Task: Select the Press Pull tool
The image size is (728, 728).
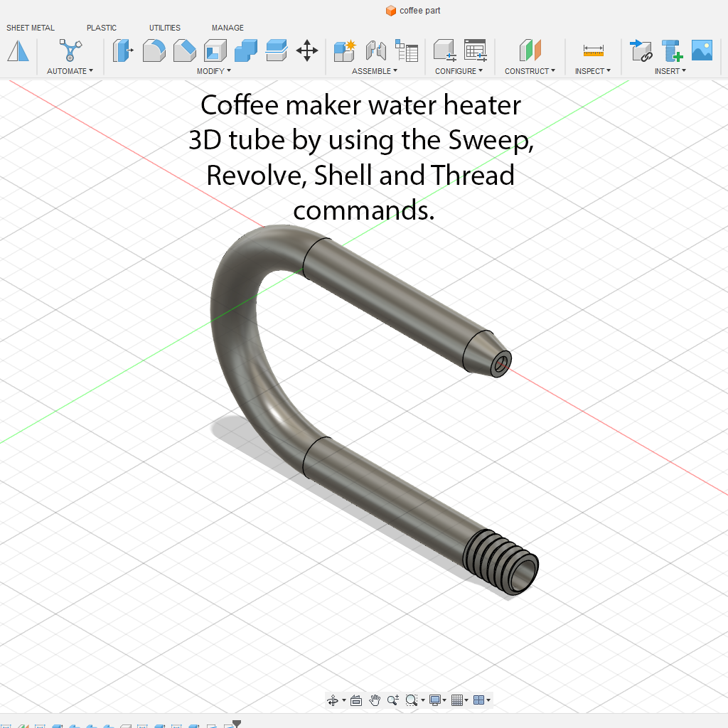Action: tap(123, 50)
